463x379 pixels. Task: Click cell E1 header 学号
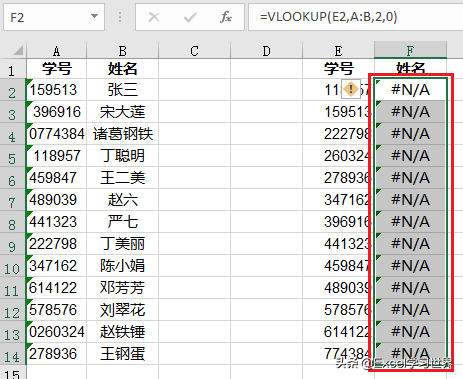pos(338,69)
